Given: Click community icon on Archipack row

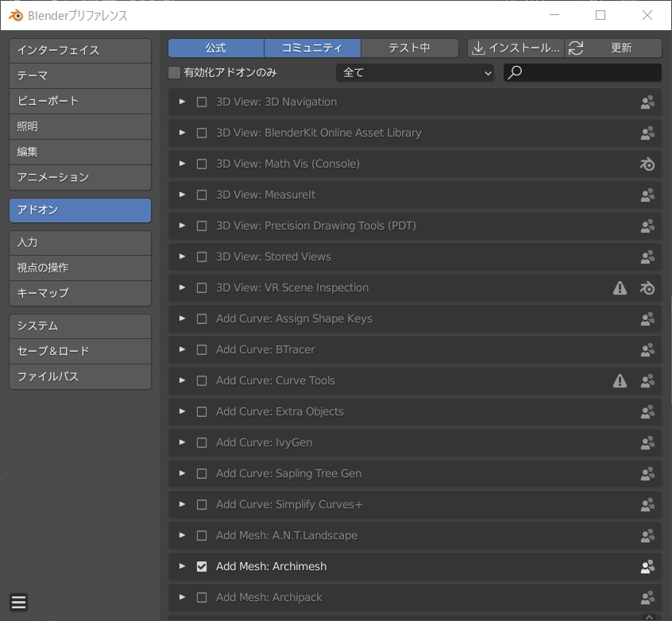Looking at the screenshot, I should coord(647,597).
